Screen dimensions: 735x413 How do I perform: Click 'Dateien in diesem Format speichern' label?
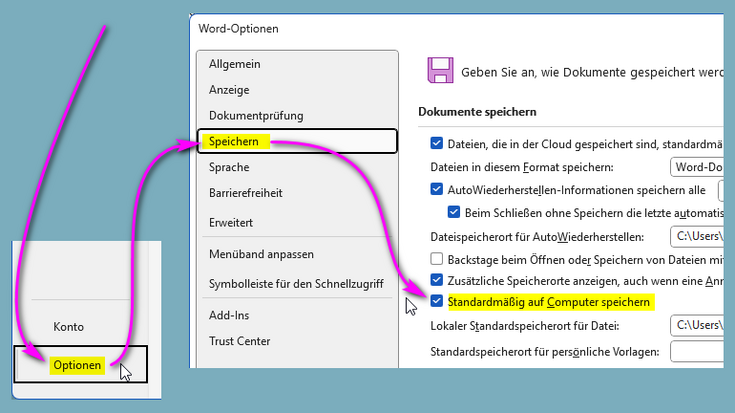[x=522, y=167]
